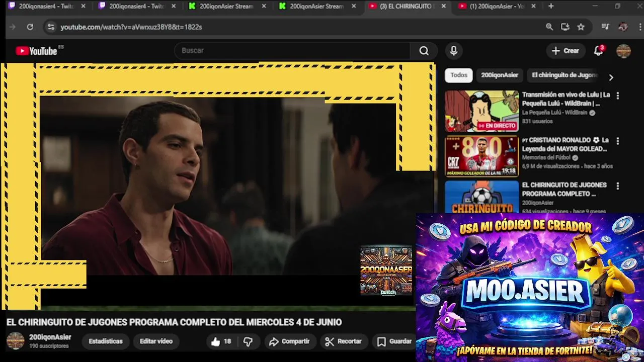Close the (3) EL CHIRINGUITO tab
This screenshot has height=362, width=644.
click(x=443, y=6)
